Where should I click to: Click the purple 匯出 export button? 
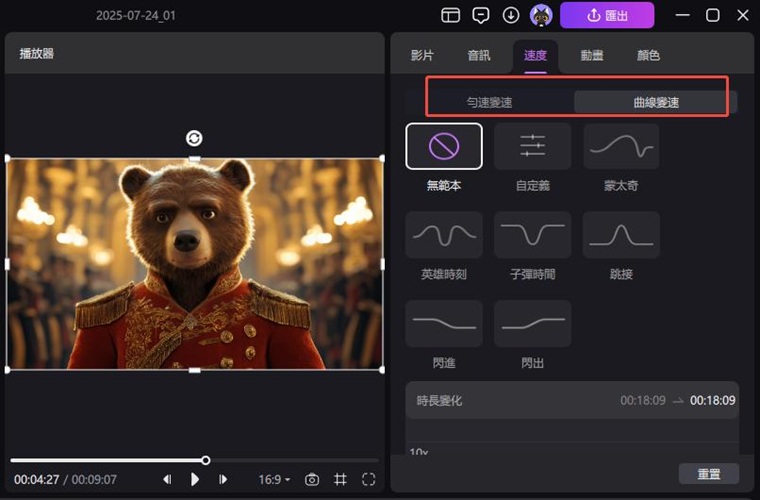[607, 16]
